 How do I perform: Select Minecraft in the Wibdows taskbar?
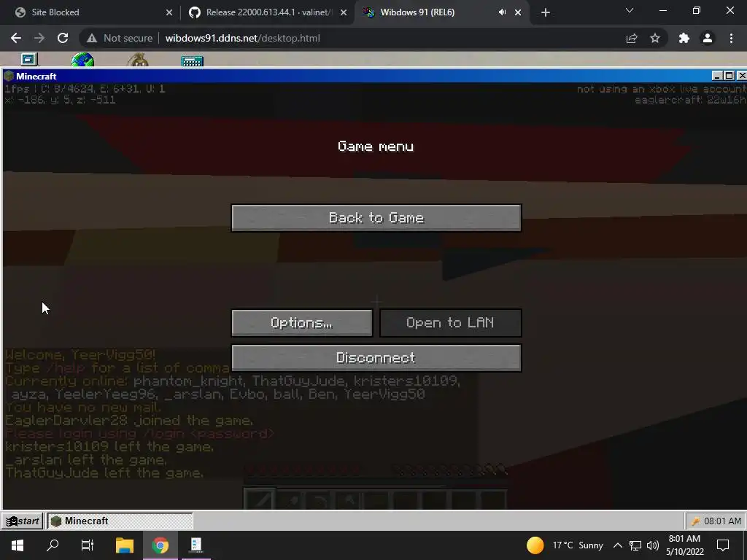click(x=120, y=521)
